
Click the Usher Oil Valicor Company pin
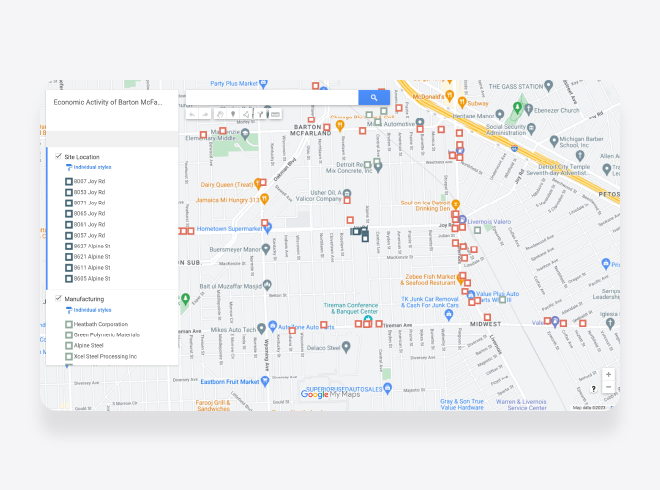point(347,193)
